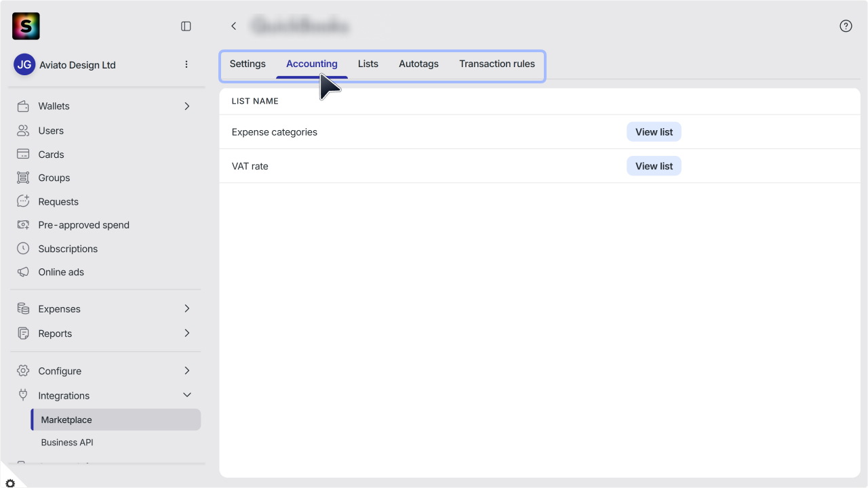Select Marketplace in the sidebar
The width and height of the screenshot is (868, 488).
(x=116, y=420)
